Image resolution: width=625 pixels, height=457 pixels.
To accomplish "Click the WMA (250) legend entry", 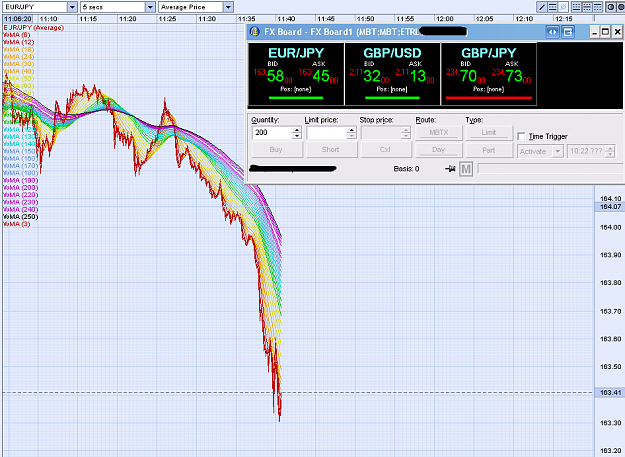I will [x=20, y=217].
